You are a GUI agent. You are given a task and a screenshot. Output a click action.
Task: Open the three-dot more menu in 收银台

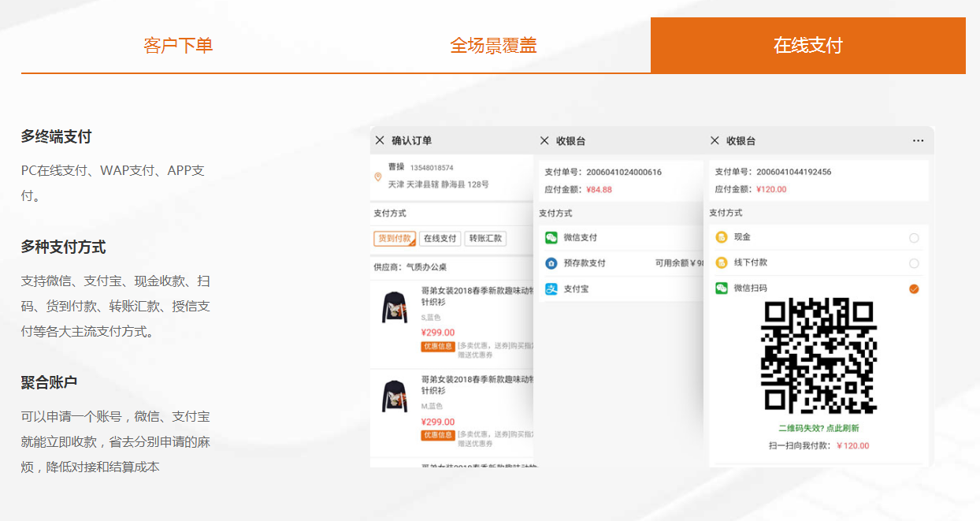pyautogui.click(x=918, y=140)
